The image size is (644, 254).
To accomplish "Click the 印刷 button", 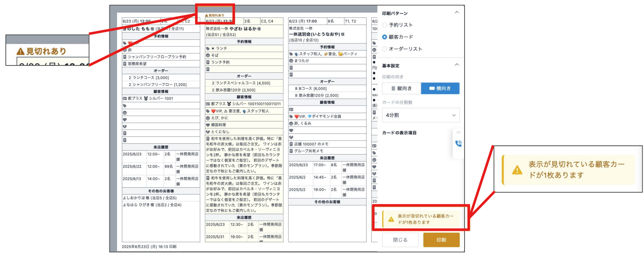I will [441, 240].
